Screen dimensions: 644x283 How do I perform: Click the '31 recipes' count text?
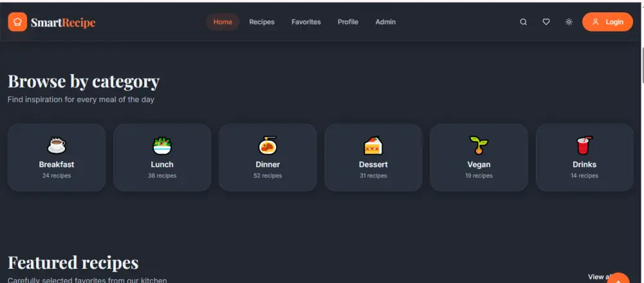coord(374,175)
